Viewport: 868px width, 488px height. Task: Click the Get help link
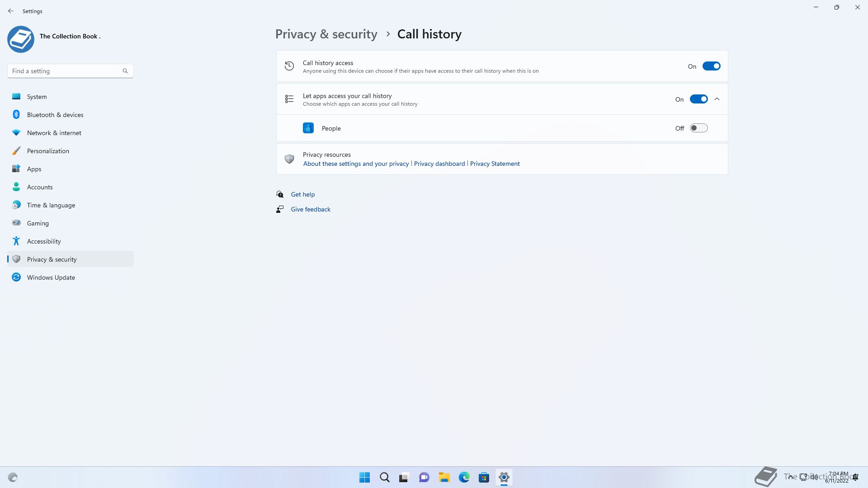(x=302, y=194)
